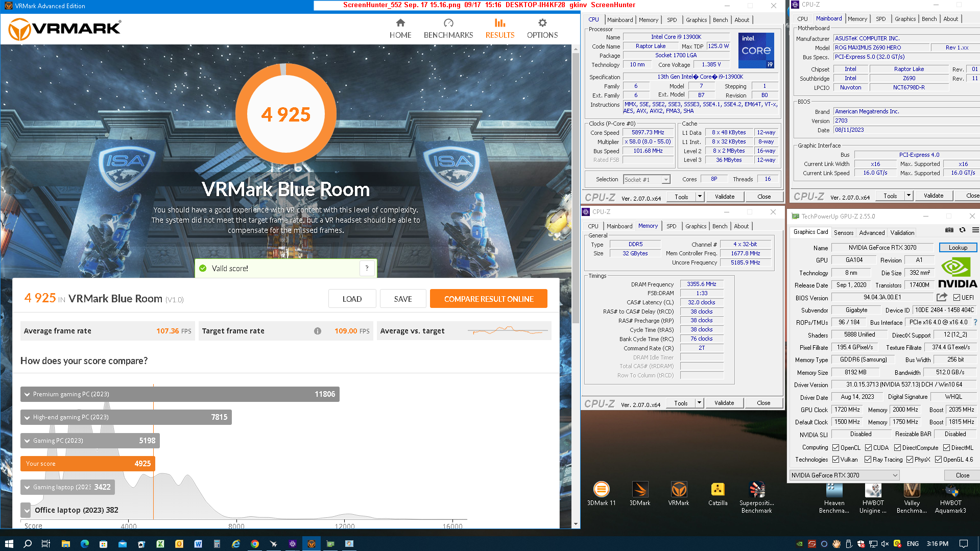Click the Target frame rate info icon
Screen dimensions: 980x551
click(x=318, y=331)
